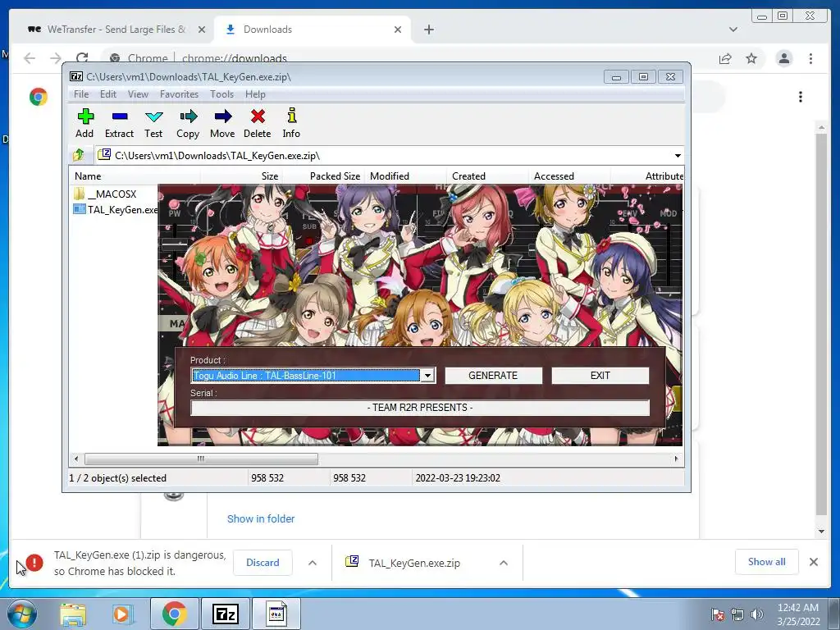This screenshot has height=630, width=840.
Task: Click the Show in folder link
Action: click(x=261, y=518)
